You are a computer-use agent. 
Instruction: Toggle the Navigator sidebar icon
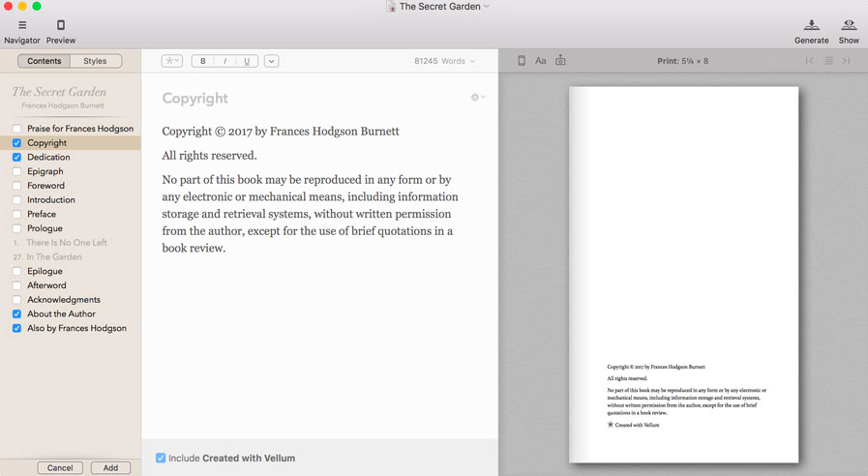coord(22,25)
